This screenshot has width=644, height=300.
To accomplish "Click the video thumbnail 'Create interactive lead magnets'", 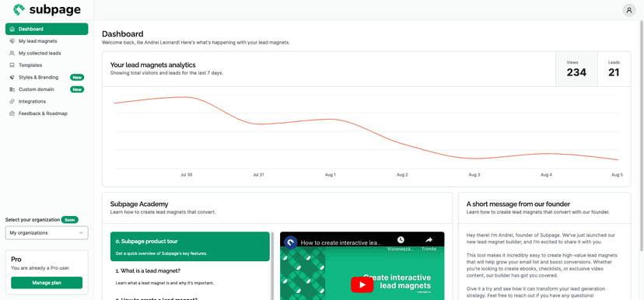I will click(x=362, y=266).
